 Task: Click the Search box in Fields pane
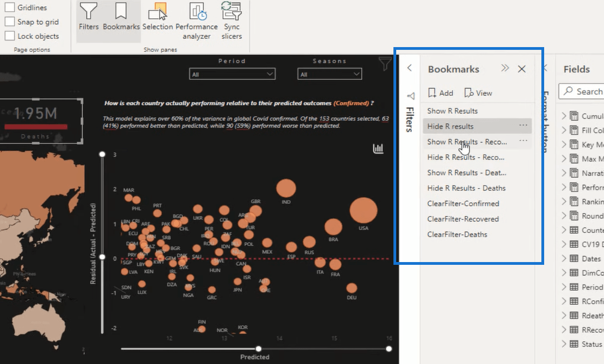[582, 91]
